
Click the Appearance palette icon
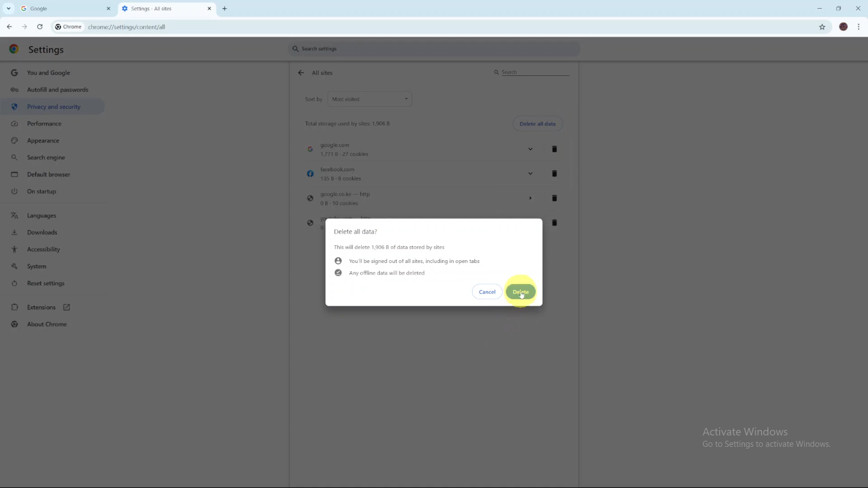point(15,140)
